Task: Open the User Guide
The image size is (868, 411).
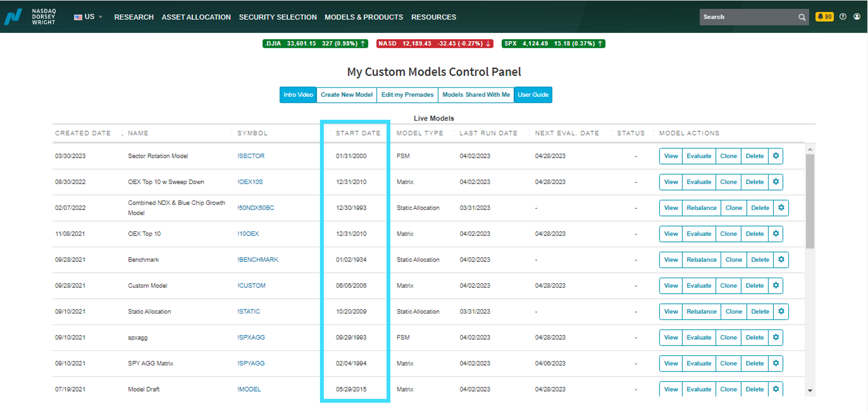Action: pos(533,95)
